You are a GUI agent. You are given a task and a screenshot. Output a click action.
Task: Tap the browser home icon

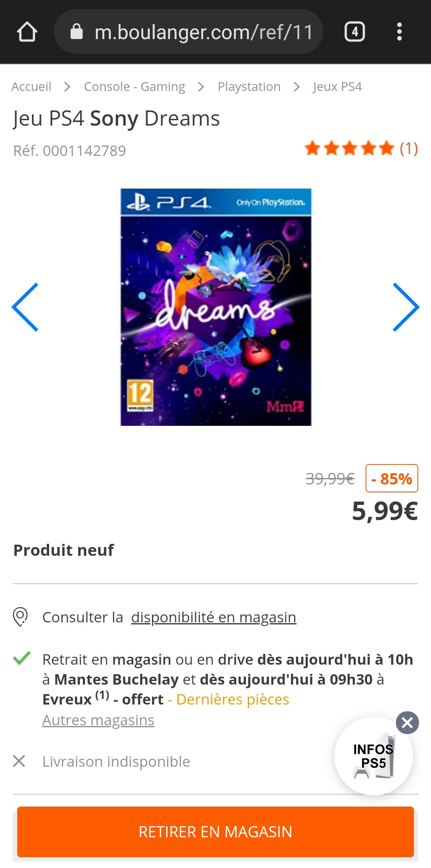(27, 32)
